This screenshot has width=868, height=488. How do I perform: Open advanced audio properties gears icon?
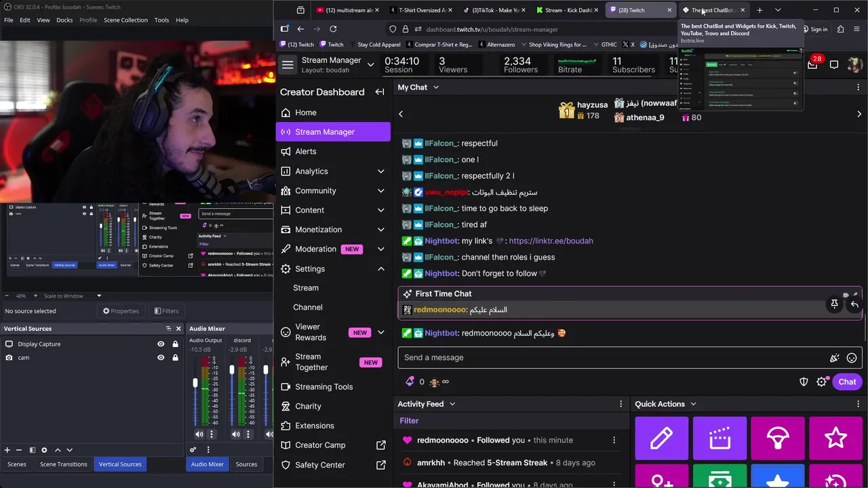tap(193, 450)
